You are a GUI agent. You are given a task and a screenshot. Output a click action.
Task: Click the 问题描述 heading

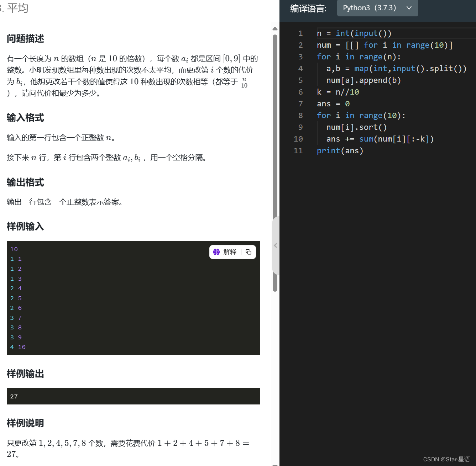(x=25, y=38)
